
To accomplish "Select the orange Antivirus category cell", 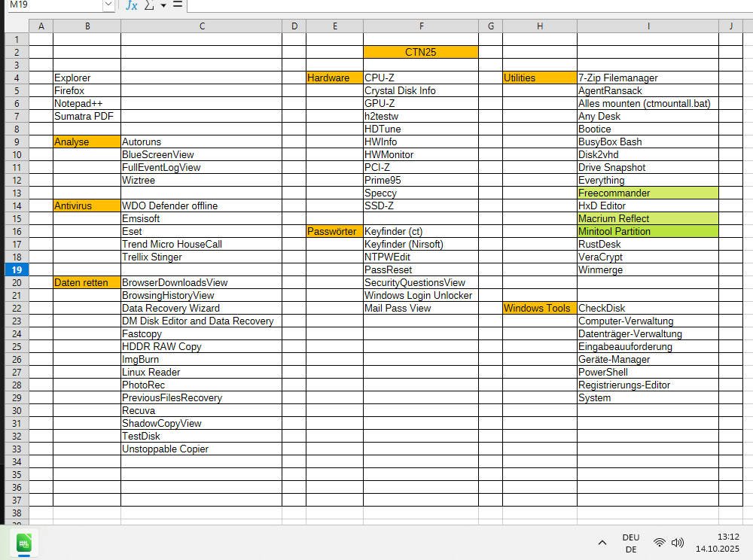I will (x=87, y=206).
